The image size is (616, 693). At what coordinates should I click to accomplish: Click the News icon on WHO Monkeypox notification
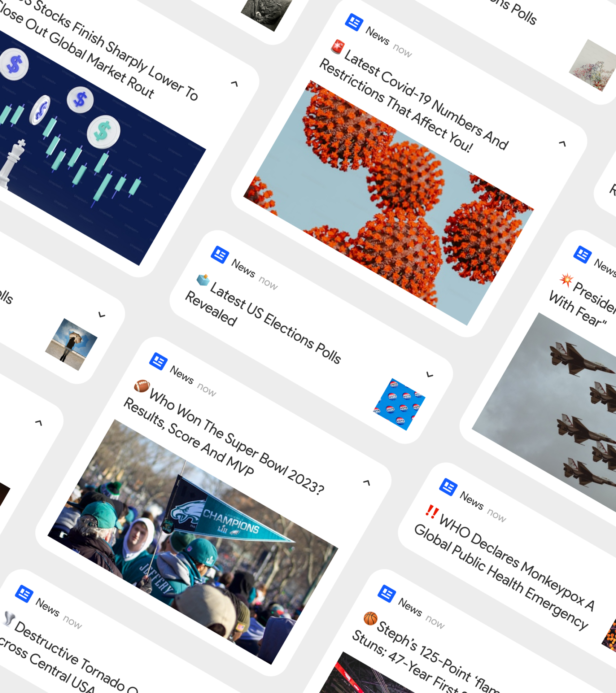[448, 487]
